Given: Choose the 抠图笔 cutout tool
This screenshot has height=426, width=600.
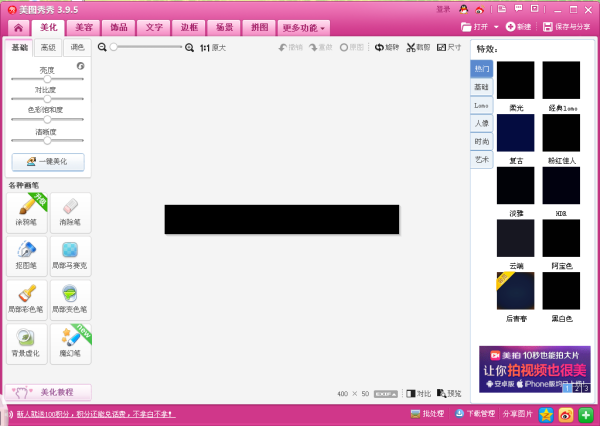Looking at the screenshot, I should (x=27, y=254).
